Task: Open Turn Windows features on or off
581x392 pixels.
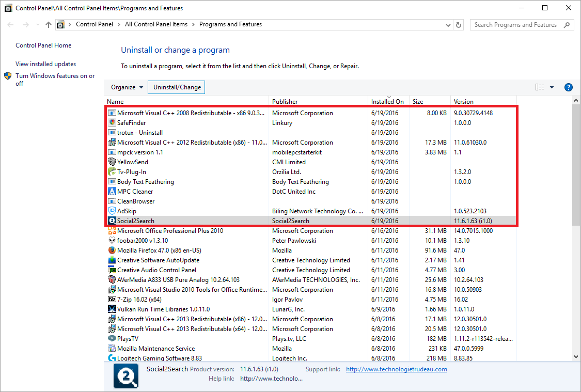Action: coord(55,80)
